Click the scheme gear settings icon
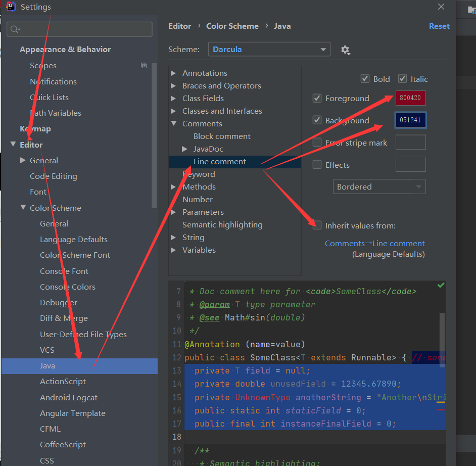The height and width of the screenshot is (466, 476). coord(345,50)
